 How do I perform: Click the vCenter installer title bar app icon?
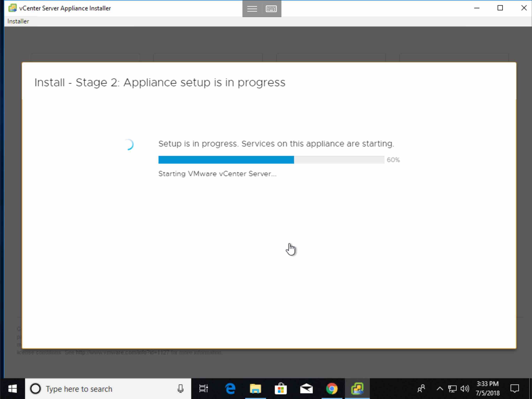(x=12, y=8)
